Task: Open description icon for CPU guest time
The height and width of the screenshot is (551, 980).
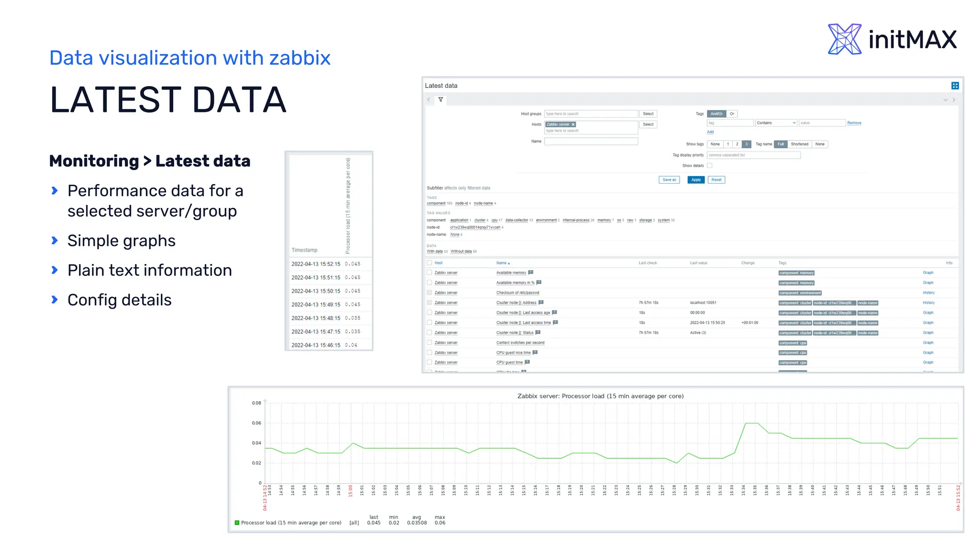Action: (x=527, y=362)
